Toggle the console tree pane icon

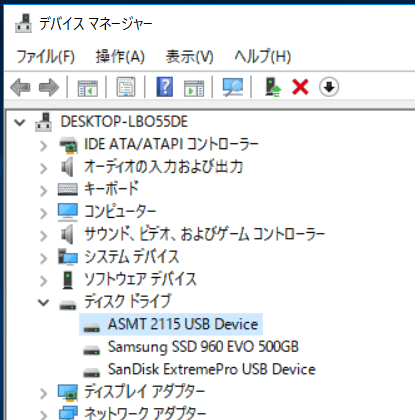click(87, 88)
